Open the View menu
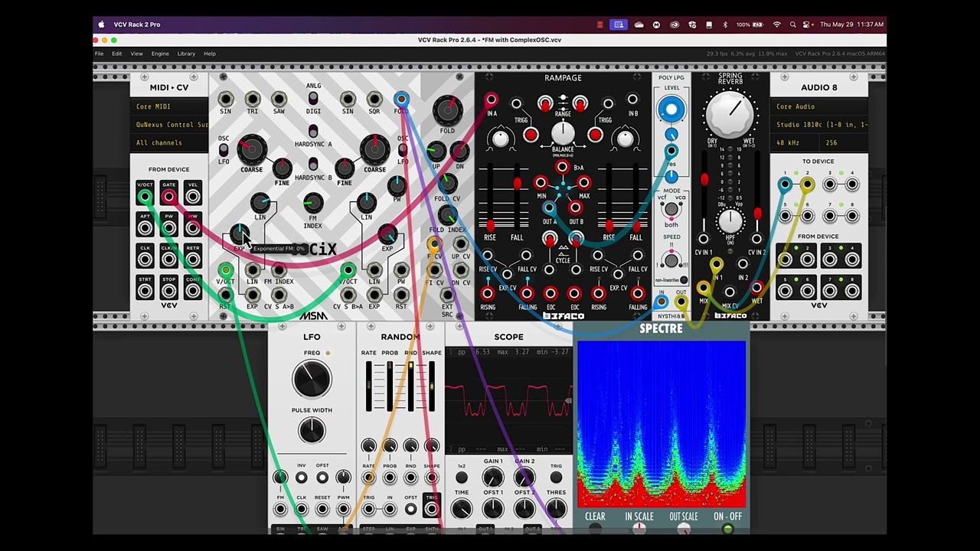 pos(136,54)
